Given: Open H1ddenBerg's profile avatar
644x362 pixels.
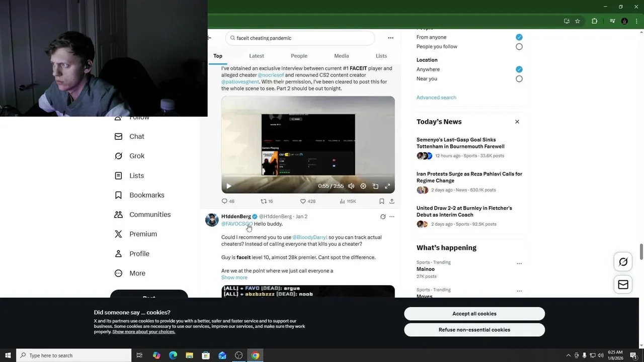Looking at the screenshot, I should point(212,220).
